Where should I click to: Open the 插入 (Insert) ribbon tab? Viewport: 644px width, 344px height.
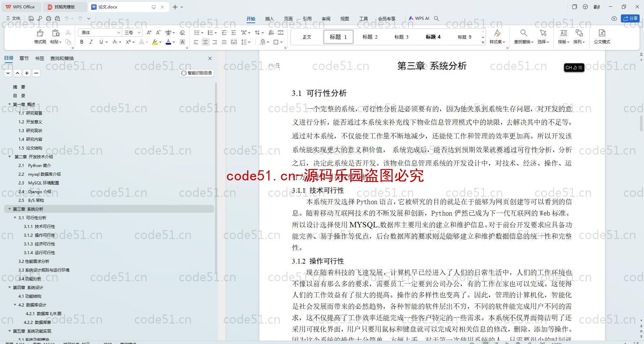(269, 19)
